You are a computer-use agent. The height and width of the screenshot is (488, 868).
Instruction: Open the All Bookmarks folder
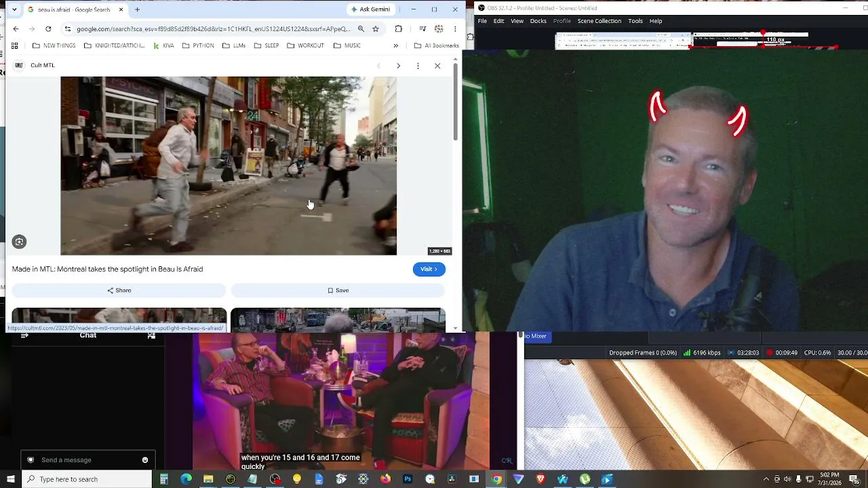[436, 45]
